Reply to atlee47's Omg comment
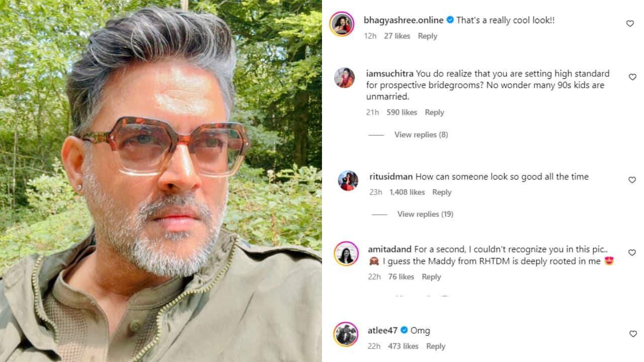 click(436, 346)
